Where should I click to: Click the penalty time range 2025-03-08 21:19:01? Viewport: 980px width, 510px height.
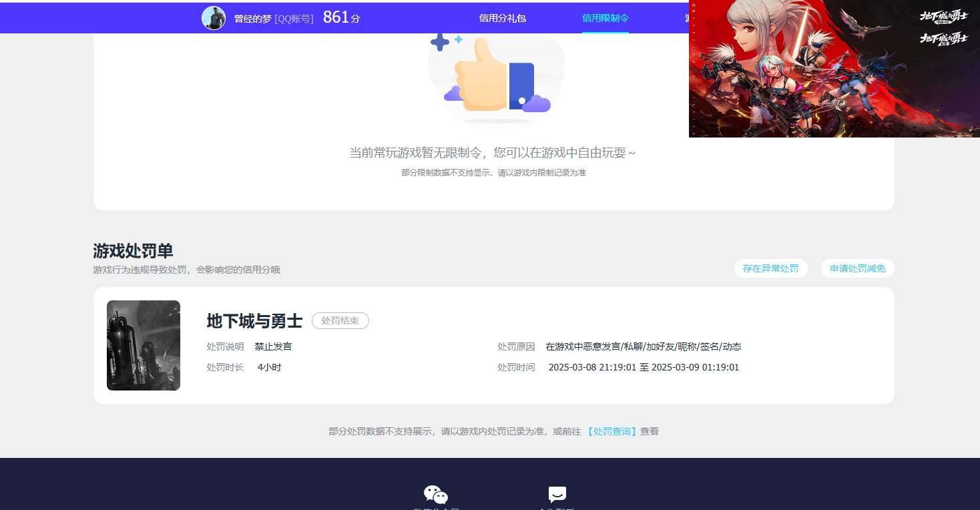pyautogui.click(x=644, y=367)
